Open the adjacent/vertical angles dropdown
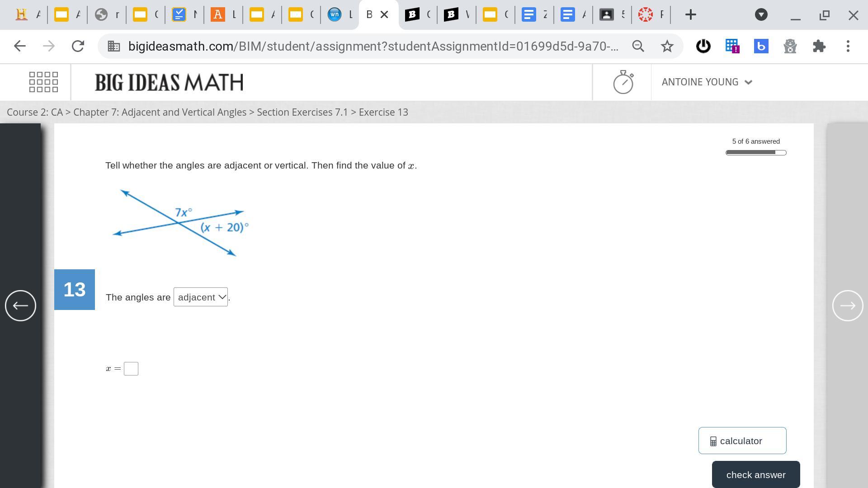868x488 pixels. (x=201, y=297)
